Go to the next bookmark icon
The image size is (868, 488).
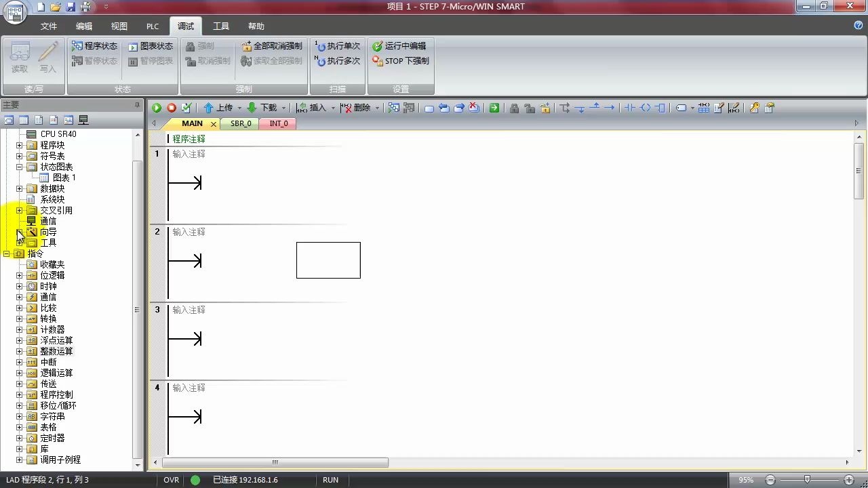coord(459,108)
